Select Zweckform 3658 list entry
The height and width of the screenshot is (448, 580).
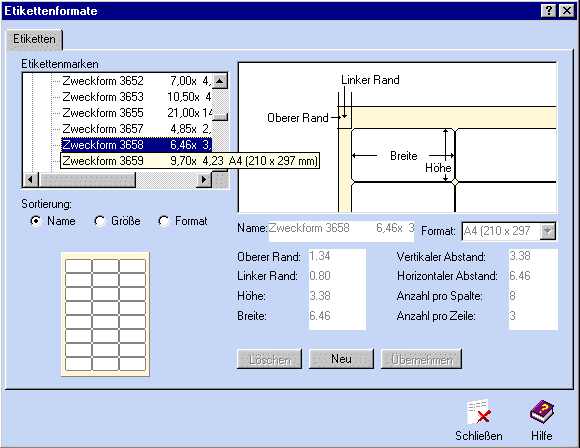point(136,145)
